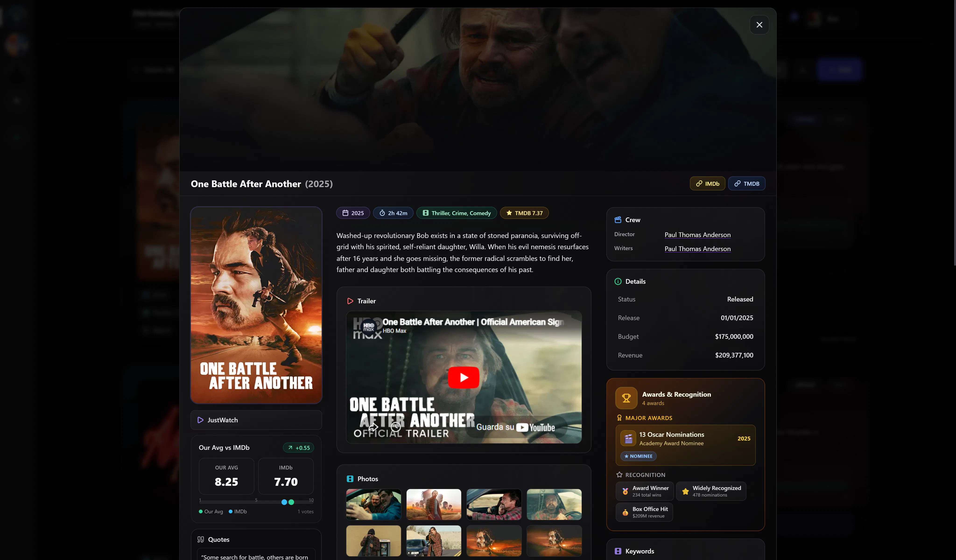Click the "4 awards" count text

click(x=653, y=403)
